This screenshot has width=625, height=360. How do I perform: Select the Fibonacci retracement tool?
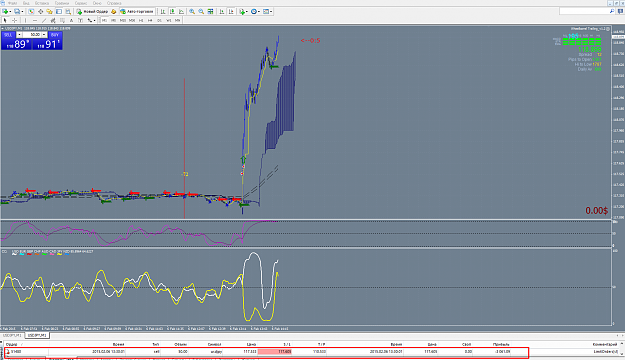[62, 20]
